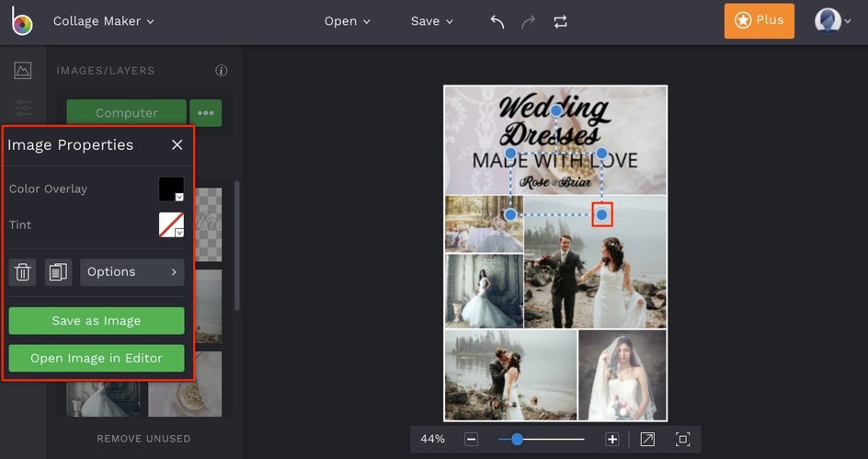Click the zoom out minus icon

[471, 439]
